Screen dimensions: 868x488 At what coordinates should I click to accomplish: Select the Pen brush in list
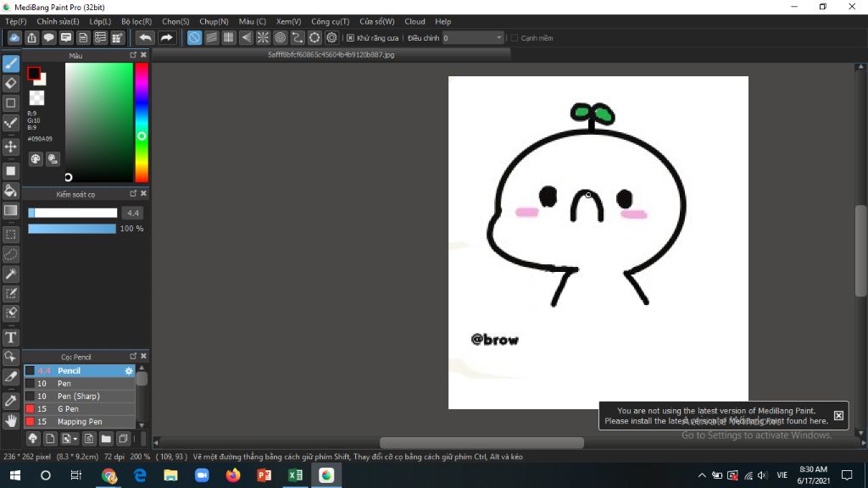[x=80, y=384]
